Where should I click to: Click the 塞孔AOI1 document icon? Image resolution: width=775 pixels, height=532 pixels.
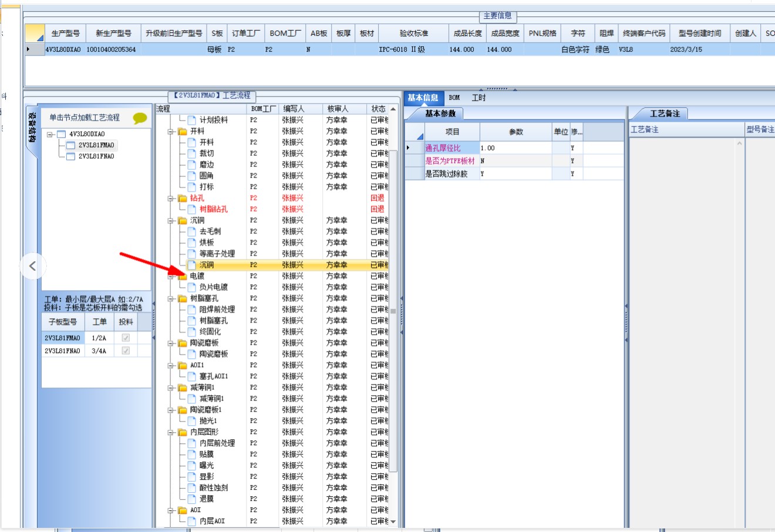[x=191, y=376]
